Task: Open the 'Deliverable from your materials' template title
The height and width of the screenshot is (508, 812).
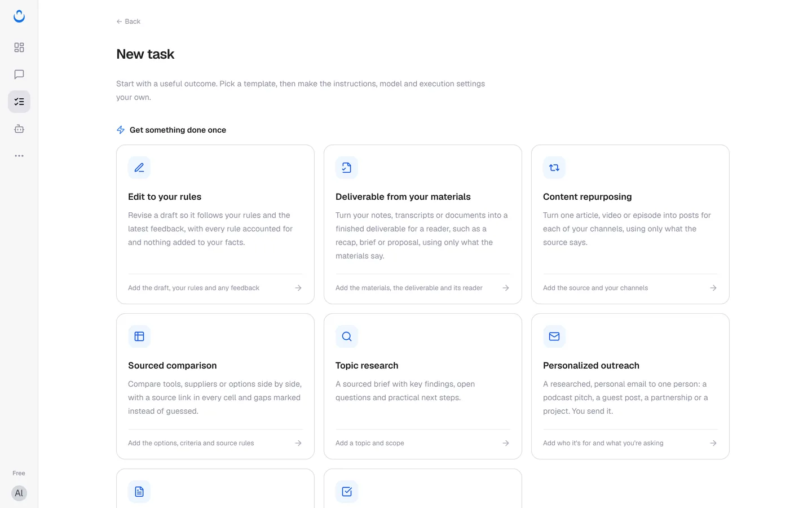Action: (403, 197)
